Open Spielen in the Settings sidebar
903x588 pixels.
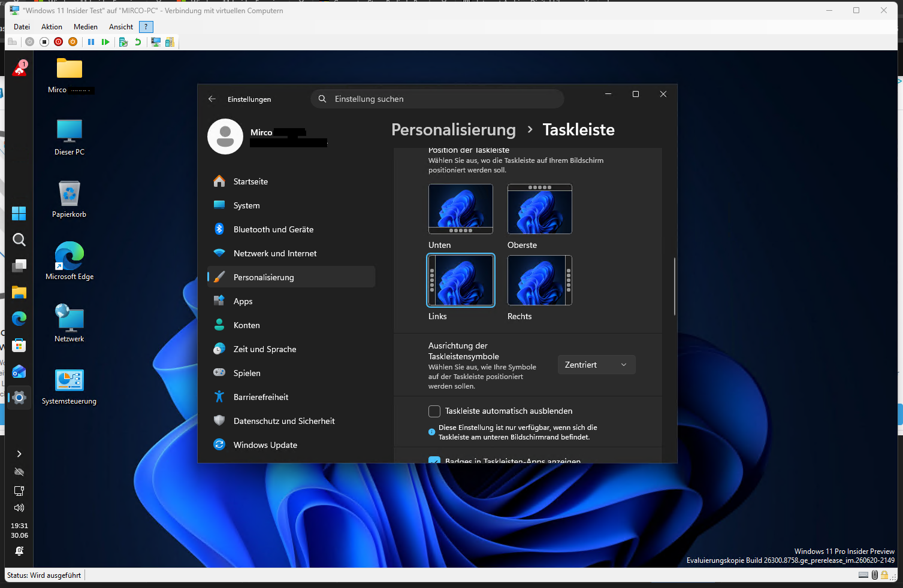click(291, 373)
